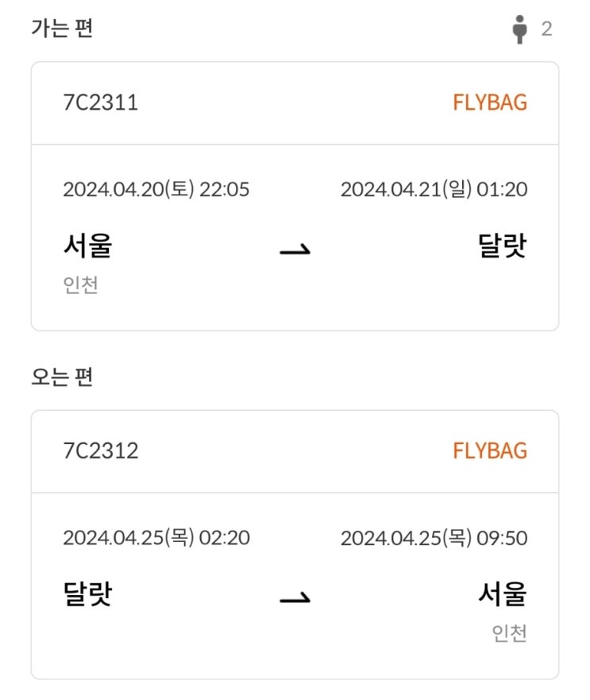This screenshot has width=590, height=700.
Task: Click return departure time 2024.04.25(목) 02:20
Action: pos(156,537)
